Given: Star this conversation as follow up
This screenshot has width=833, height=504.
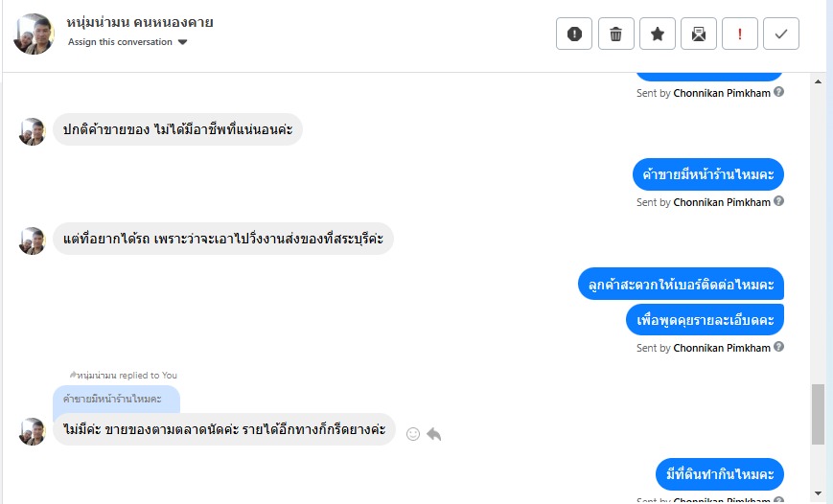Looking at the screenshot, I should (658, 34).
